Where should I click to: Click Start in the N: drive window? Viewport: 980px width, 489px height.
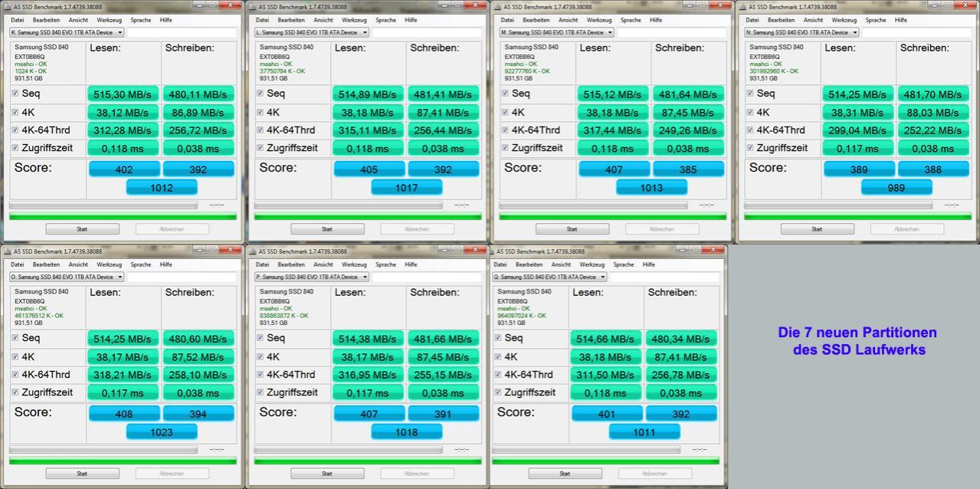tap(817, 228)
